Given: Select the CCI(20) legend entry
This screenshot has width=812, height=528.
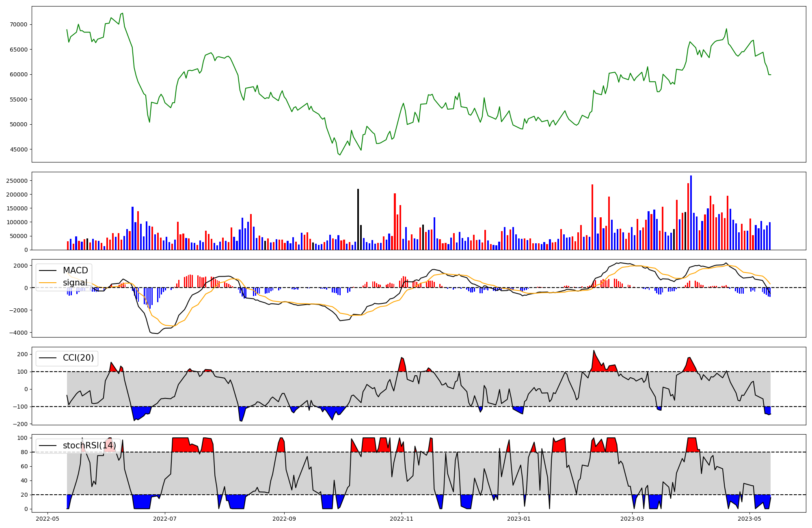Looking at the screenshot, I should click(x=78, y=358).
